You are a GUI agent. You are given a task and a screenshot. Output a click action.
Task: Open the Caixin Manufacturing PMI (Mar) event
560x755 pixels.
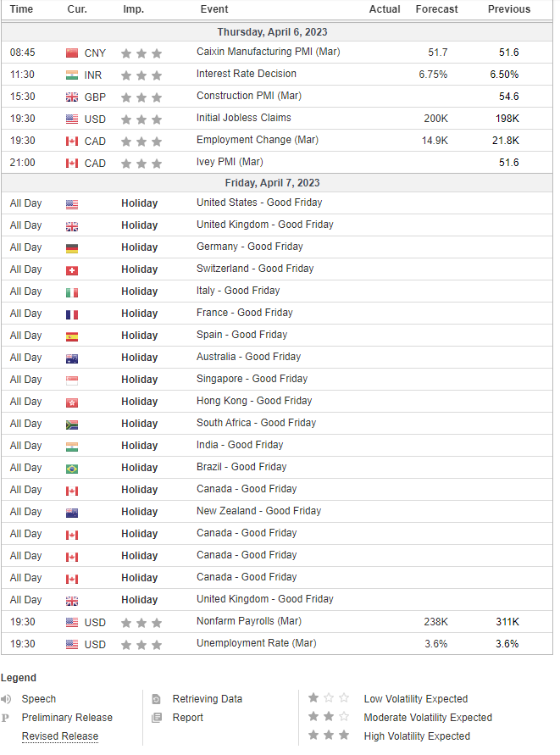[x=269, y=52]
